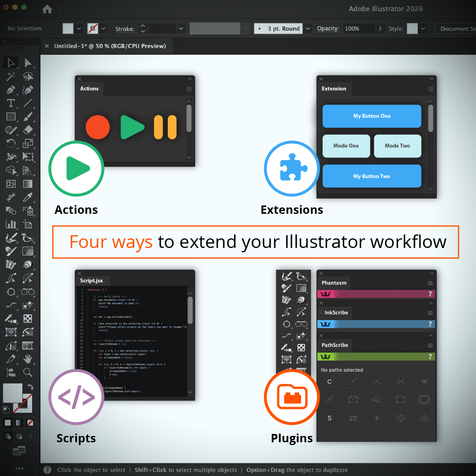This screenshot has width=476, height=476.
Task: Pick the Lasso tool
Action: pyautogui.click(x=28, y=76)
